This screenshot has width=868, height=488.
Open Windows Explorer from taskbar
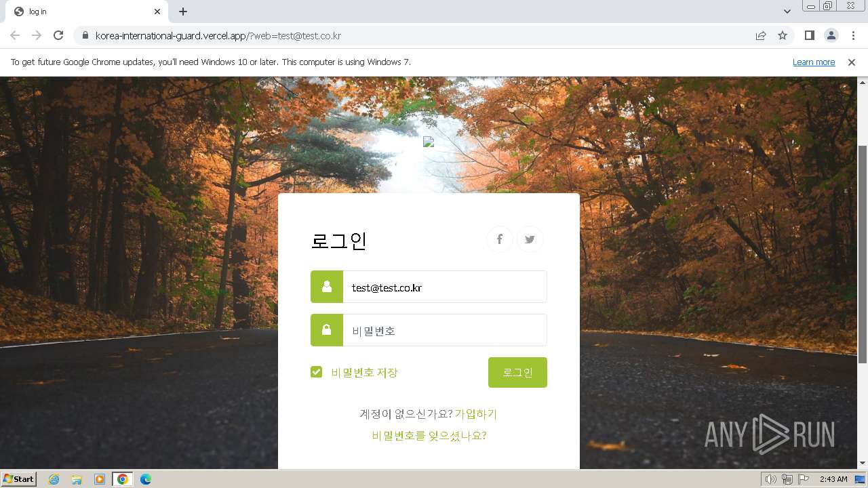click(x=77, y=479)
